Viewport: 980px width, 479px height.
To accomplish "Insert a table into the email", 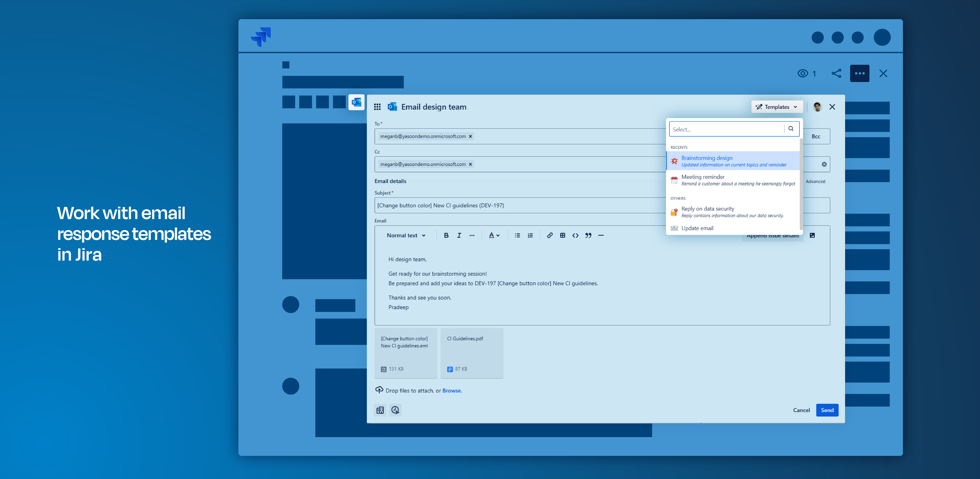I will click(563, 235).
